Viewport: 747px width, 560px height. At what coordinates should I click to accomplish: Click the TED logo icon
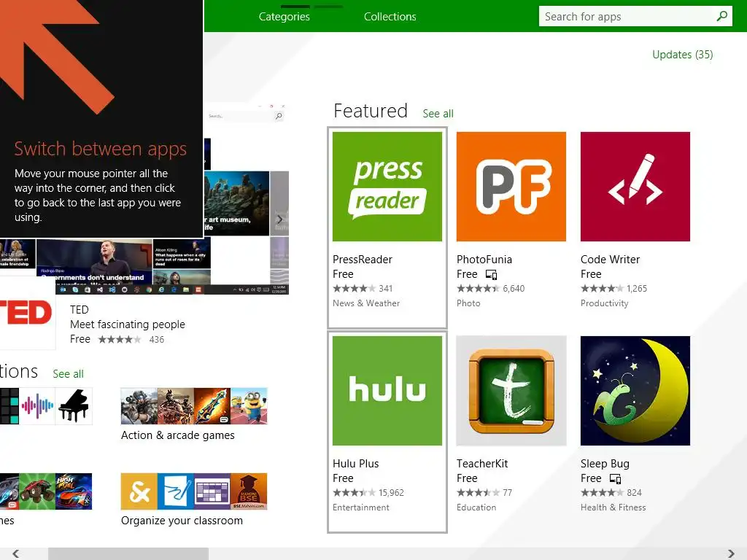click(x=26, y=313)
